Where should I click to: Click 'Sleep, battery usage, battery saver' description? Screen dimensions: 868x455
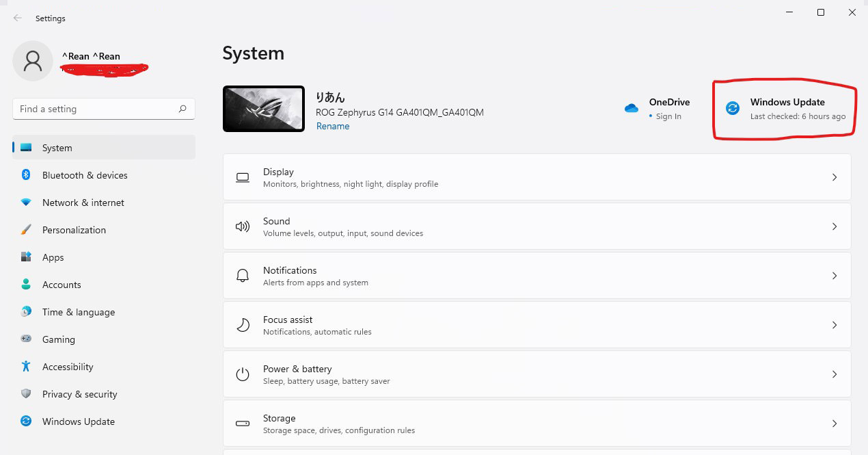[327, 381]
